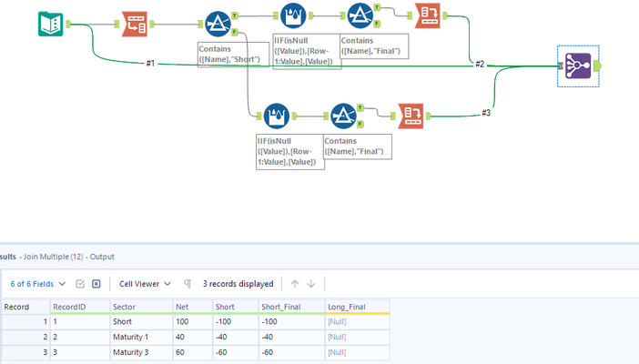639x364 pixels.
Task: Select Short_Final cell -60
Action: tap(292, 352)
